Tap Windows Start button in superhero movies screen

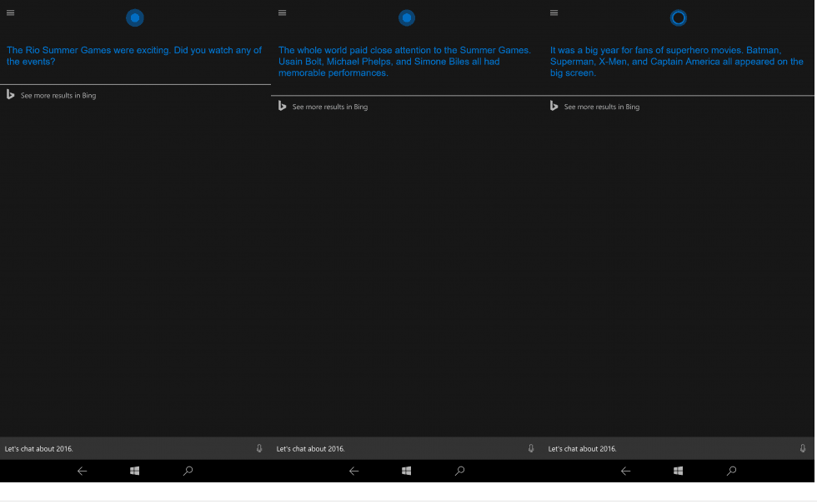[678, 471]
